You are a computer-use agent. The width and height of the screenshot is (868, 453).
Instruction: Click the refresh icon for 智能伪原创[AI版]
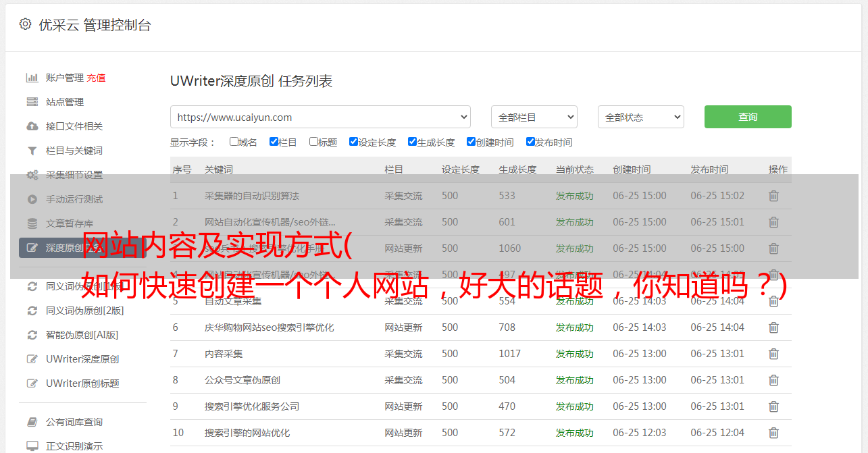(32, 335)
